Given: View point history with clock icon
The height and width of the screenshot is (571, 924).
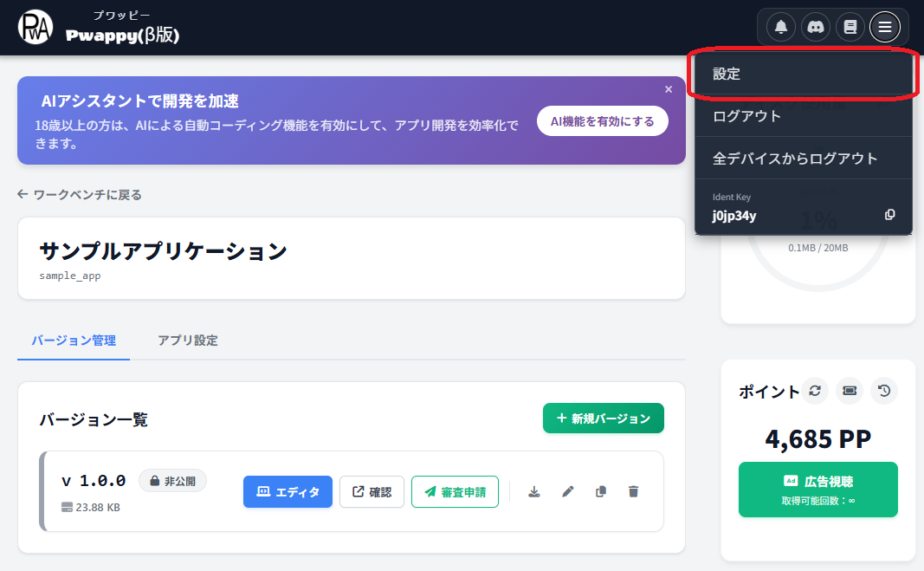Looking at the screenshot, I should point(883,391).
